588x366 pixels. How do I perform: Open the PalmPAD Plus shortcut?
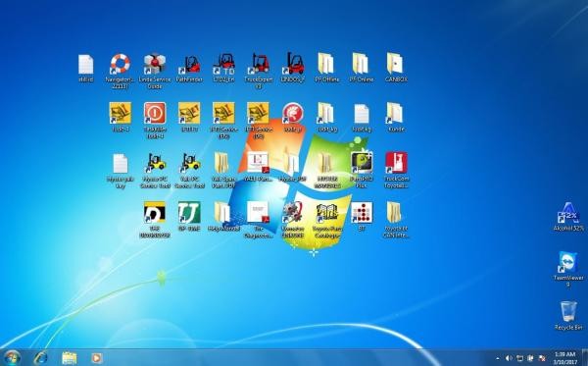point(362,170)
